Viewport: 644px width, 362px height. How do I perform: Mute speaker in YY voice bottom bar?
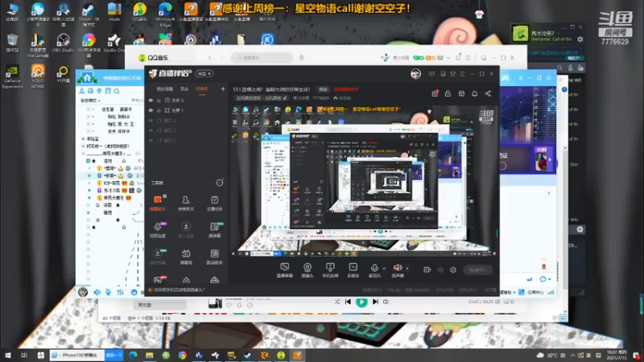point(97,292)
